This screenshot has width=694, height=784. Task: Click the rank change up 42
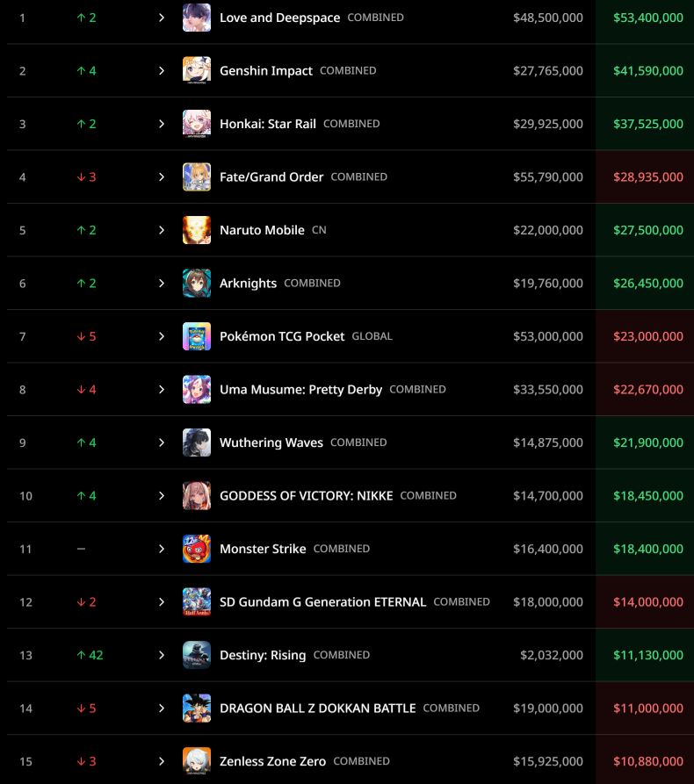(90, 655)
